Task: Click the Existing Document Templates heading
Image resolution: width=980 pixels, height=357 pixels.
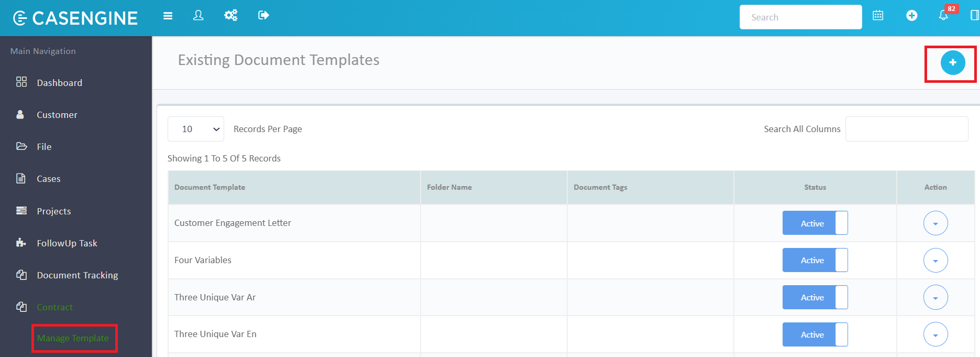Action: click(x=279, y=60)
